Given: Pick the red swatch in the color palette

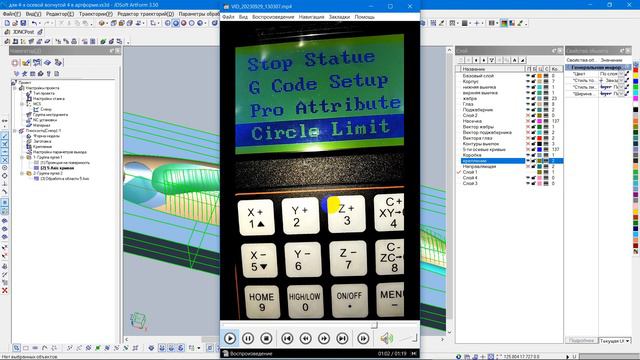Looking at the screenshot, I should click(636, 71).
